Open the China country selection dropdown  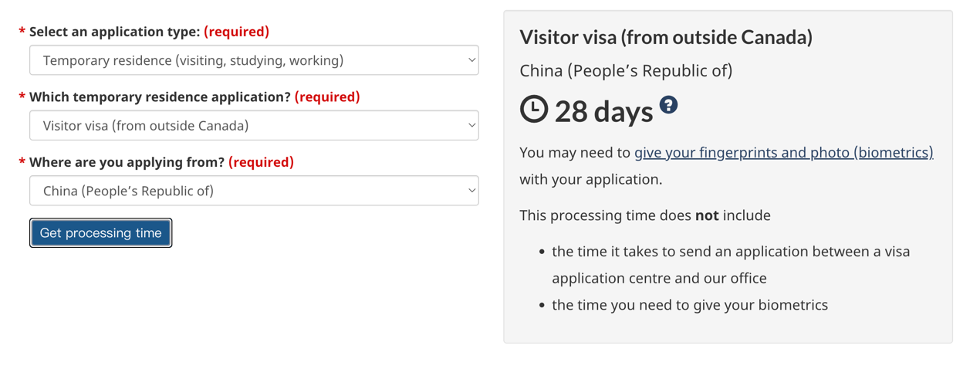[x=254, y=191]
